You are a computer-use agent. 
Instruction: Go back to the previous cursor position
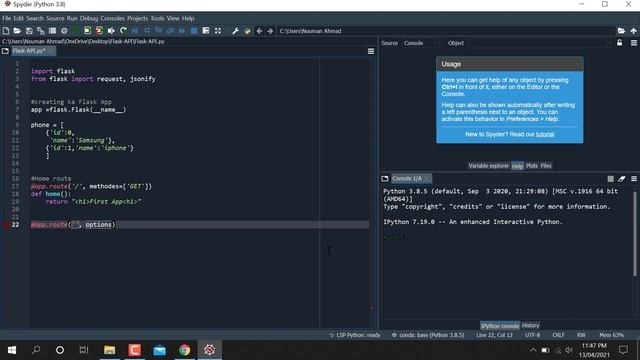point(259,31)
